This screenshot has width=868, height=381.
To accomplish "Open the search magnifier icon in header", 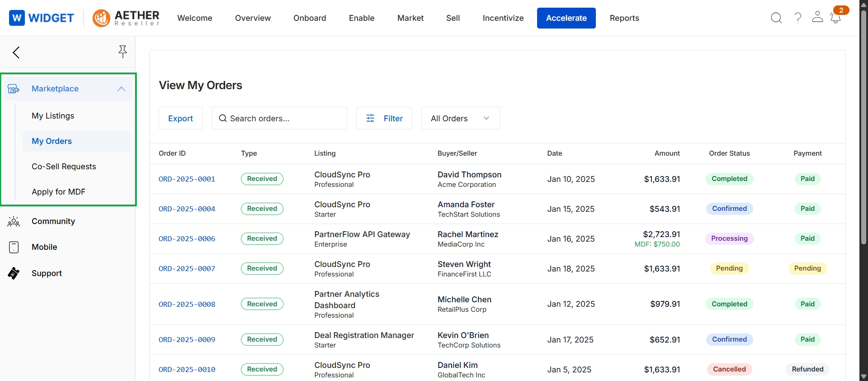I will [776, 18].
